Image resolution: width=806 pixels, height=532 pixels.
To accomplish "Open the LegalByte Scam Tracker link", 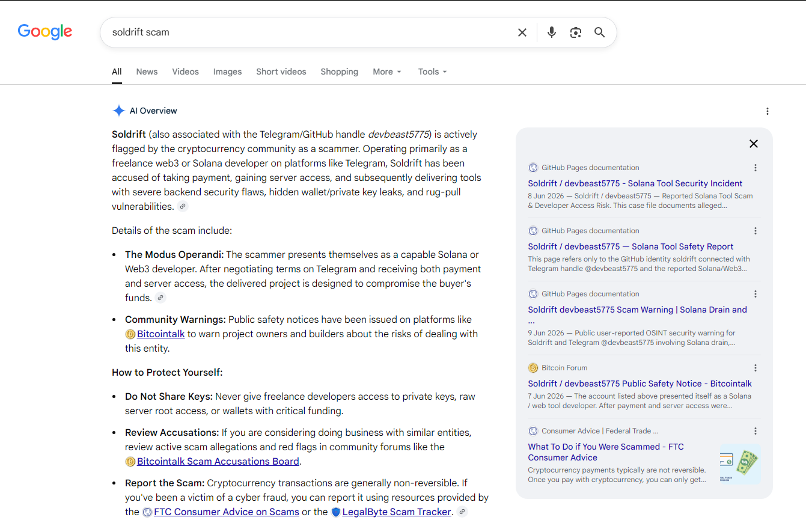I will click(397, 512).
